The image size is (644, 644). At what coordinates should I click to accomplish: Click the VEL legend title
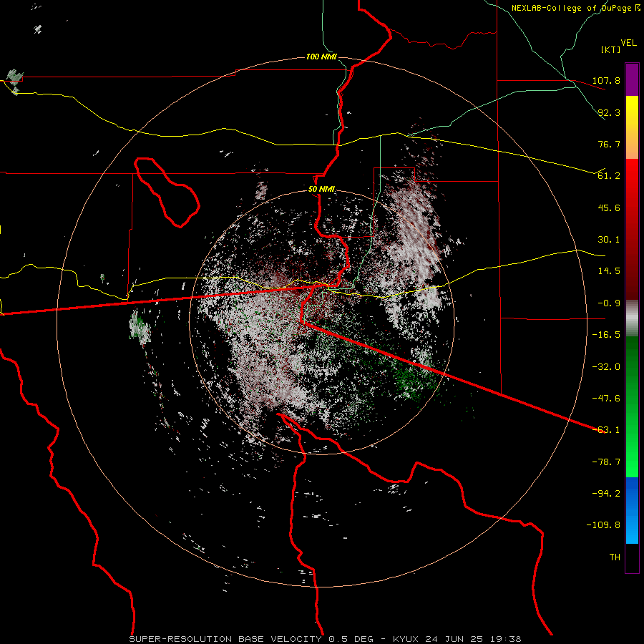(x=628, y=43)
